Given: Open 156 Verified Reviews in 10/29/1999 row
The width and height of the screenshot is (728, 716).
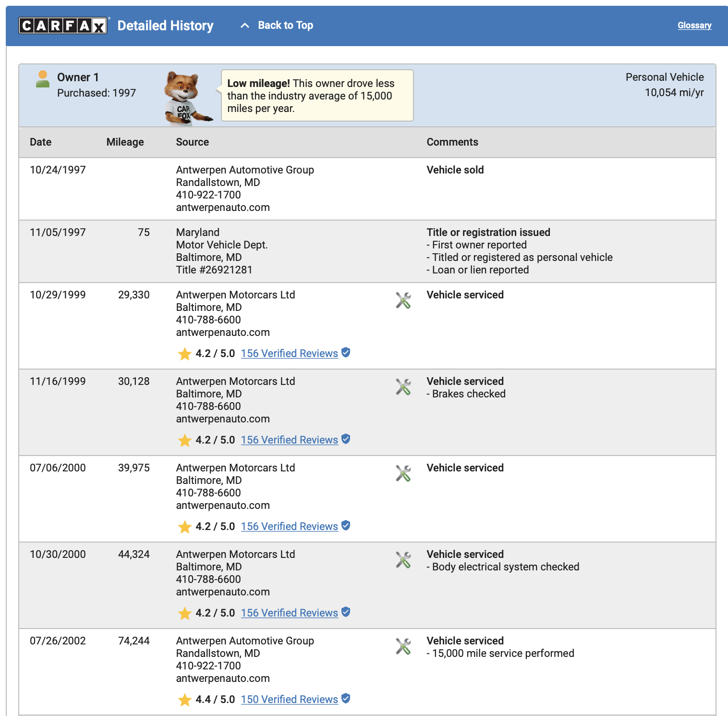Looking at the screenshot, I should pos(290,354).
